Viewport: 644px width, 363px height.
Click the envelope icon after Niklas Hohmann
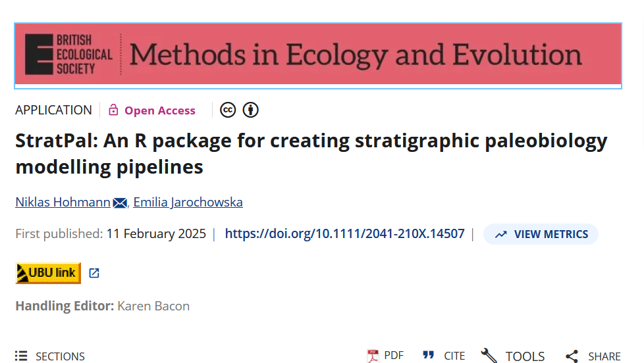click(x=120, y=203)
